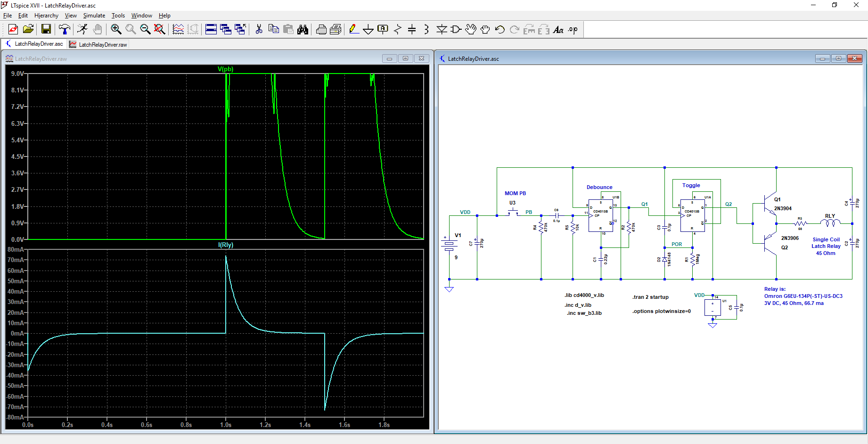Click the 2N3904 transistor label
Image resolution: width=868 pixels, height=444 pixels.
(783, 208)
